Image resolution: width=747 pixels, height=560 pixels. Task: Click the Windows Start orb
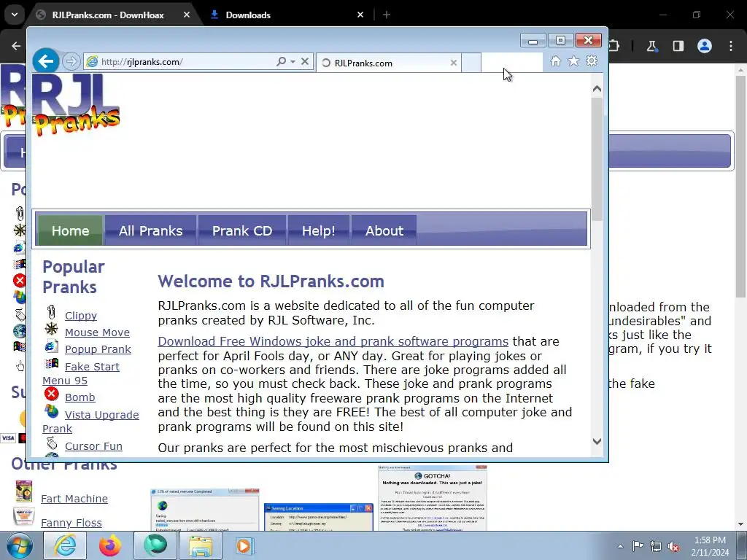[20, 545]
